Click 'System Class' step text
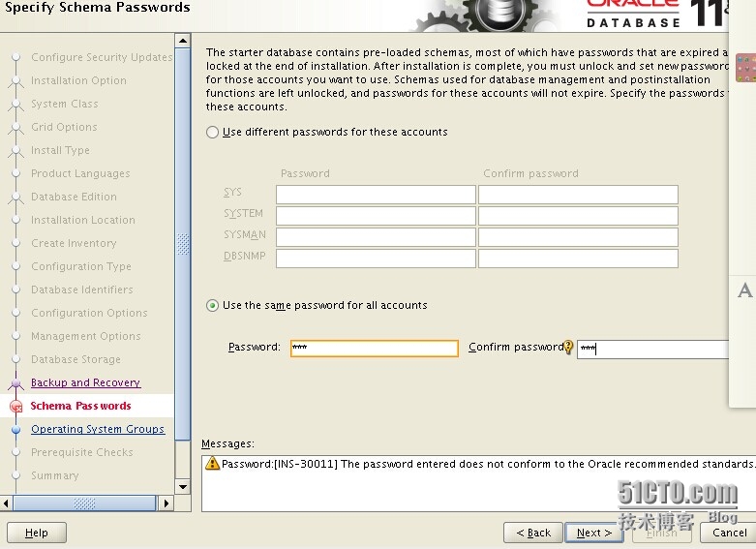 tap(65, 104)
